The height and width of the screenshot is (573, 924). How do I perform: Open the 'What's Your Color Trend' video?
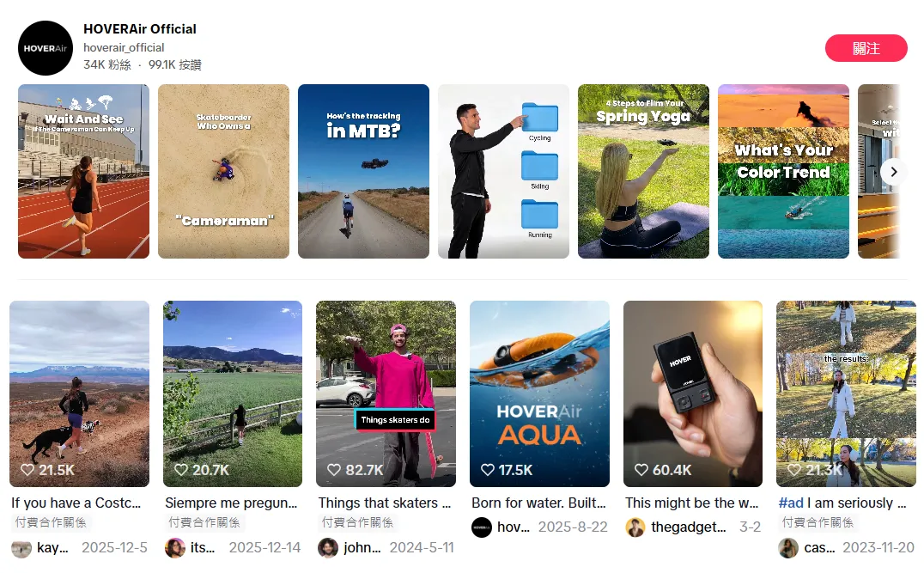tap(783, 171)
